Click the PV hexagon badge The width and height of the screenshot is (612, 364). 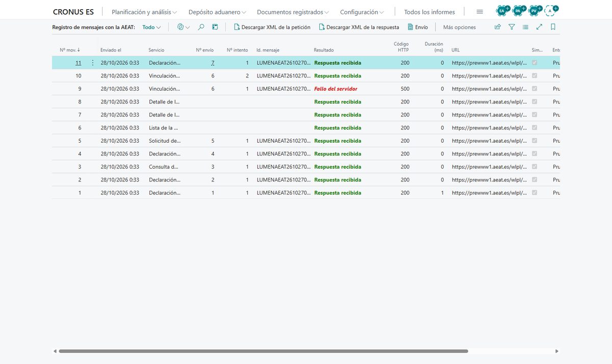tap(534, 10)
